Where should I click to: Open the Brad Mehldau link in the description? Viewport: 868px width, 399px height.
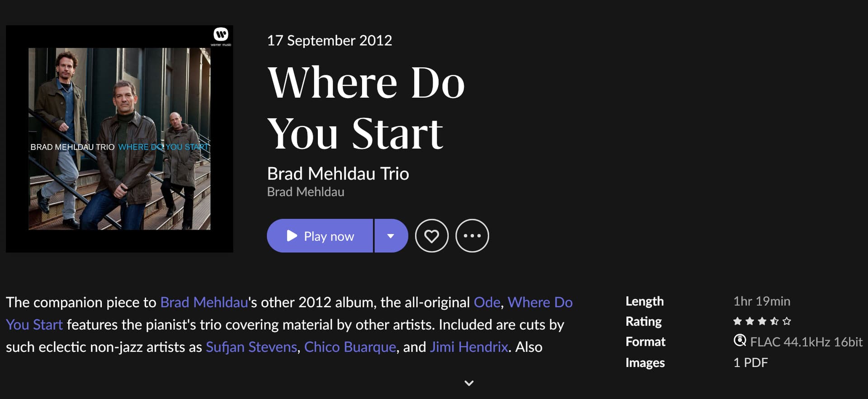204,302
